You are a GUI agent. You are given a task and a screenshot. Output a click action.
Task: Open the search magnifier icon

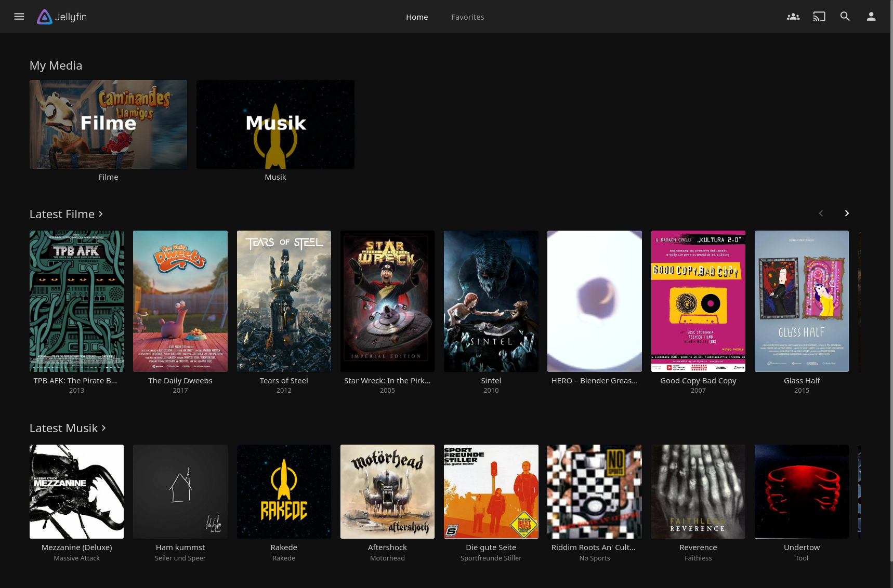(845, 17)
